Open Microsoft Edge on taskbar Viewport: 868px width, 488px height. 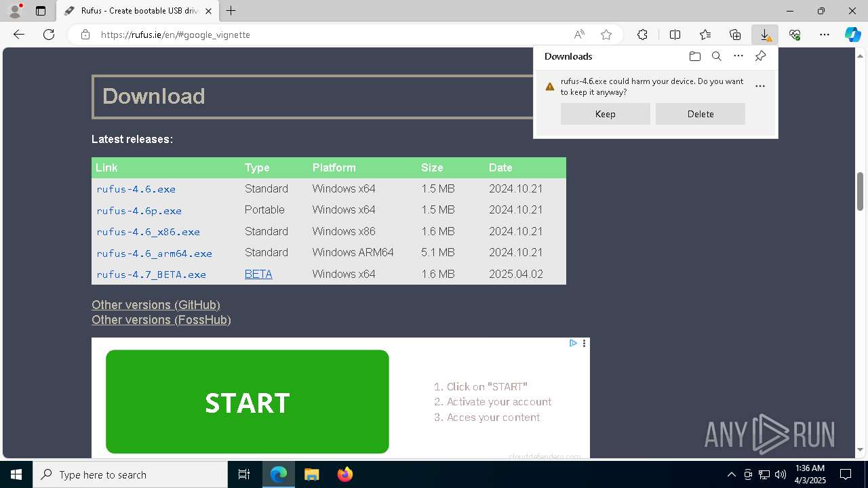[279, 474]
